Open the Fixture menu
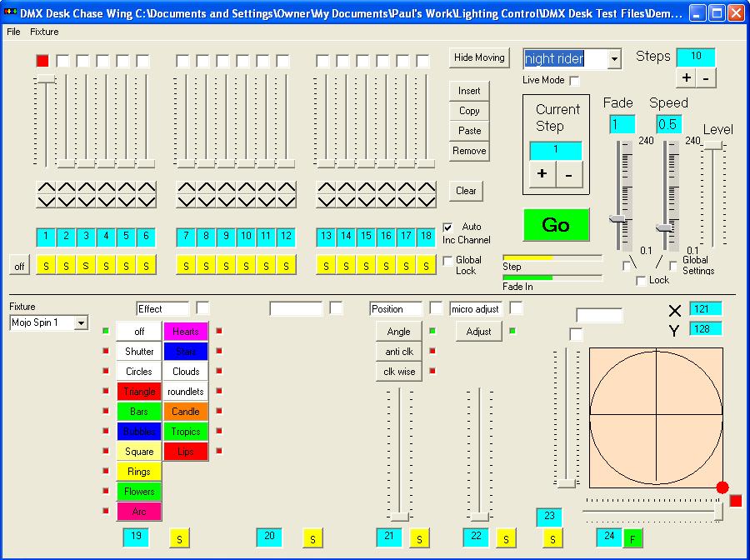This screenshot has width=750, height=560. (x=44, y=32)
